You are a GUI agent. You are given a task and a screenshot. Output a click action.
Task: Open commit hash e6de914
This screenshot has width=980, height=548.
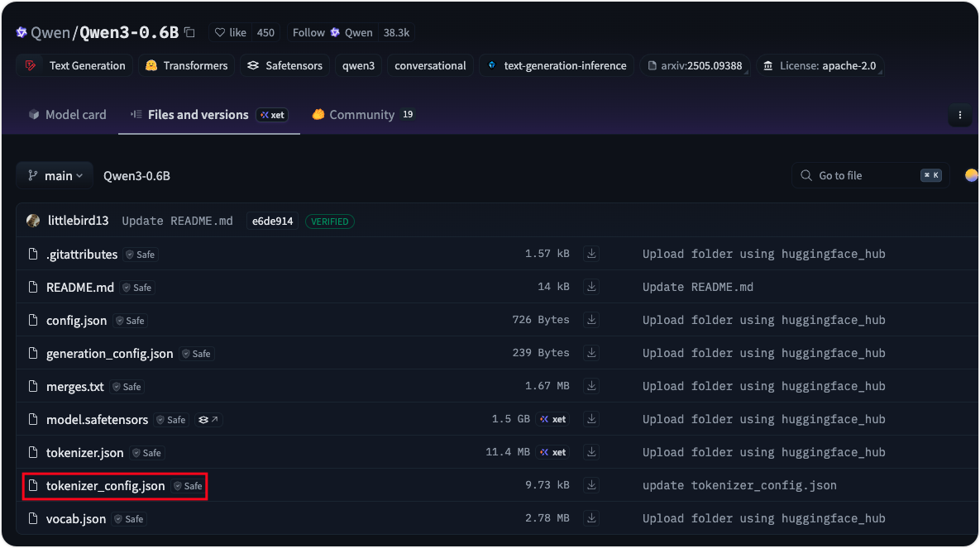[273, 222]
